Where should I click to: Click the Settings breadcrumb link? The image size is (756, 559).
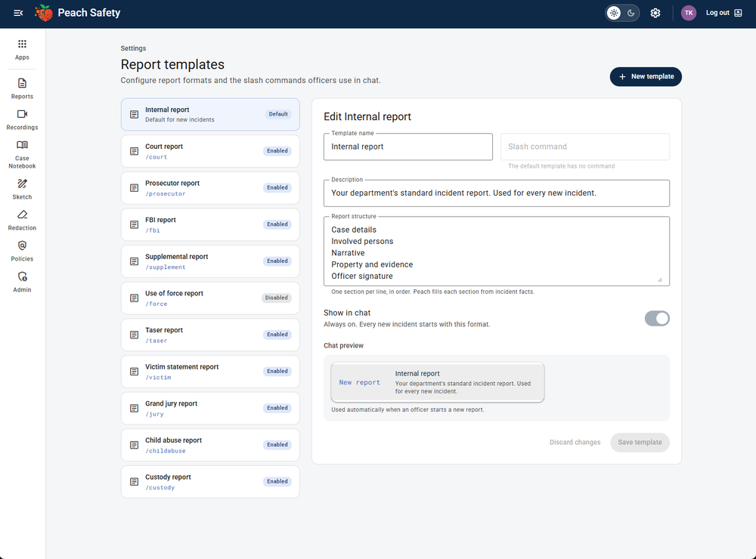pos(133,48)
